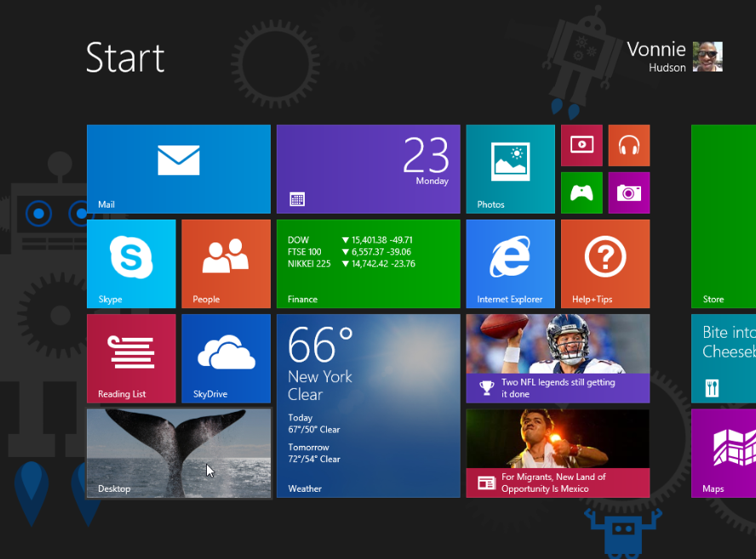Launch the SkyDrive tile

(x=226, y=358)
